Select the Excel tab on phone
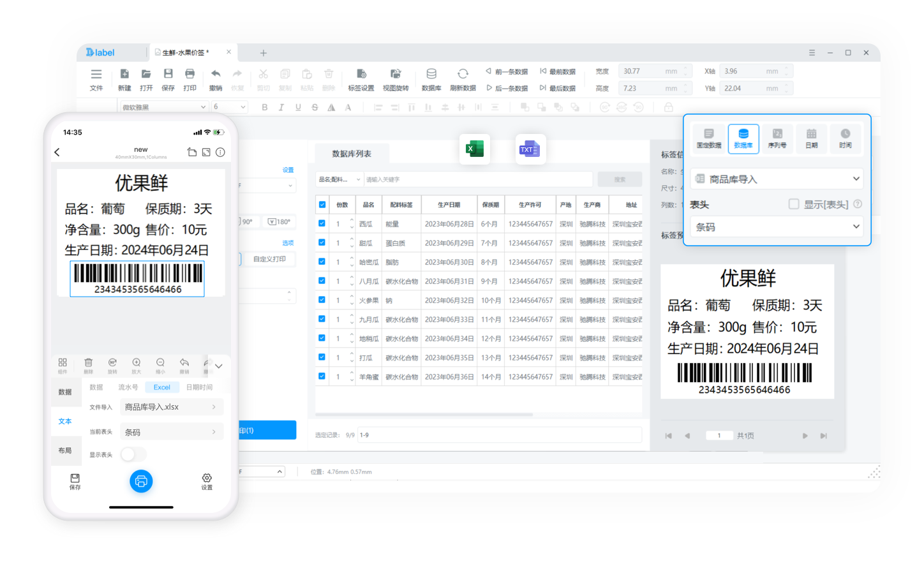The image size is (924, 564). [161, 387]
